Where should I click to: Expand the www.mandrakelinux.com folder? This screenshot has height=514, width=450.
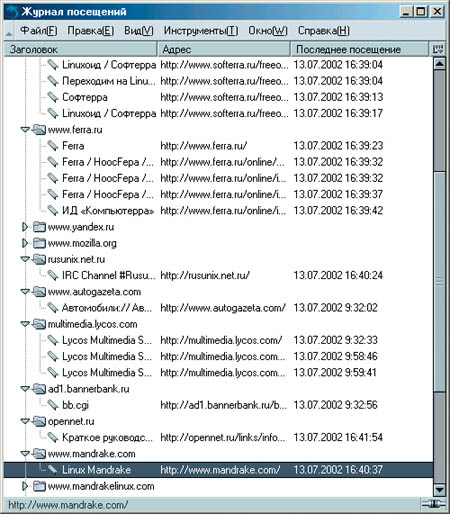pos(25,486)
